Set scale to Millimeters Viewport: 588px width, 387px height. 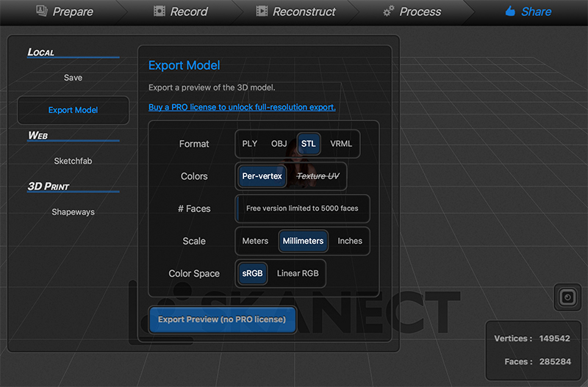303,241
